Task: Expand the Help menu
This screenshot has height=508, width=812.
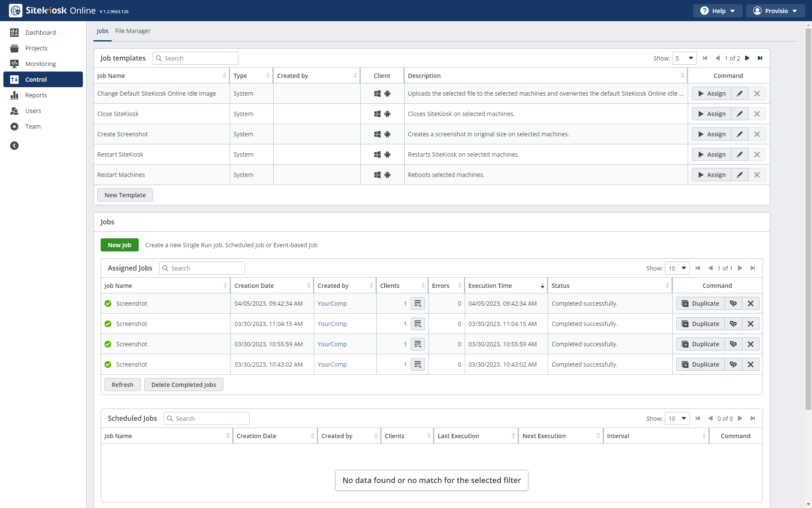Action: (x=717, y=11)
